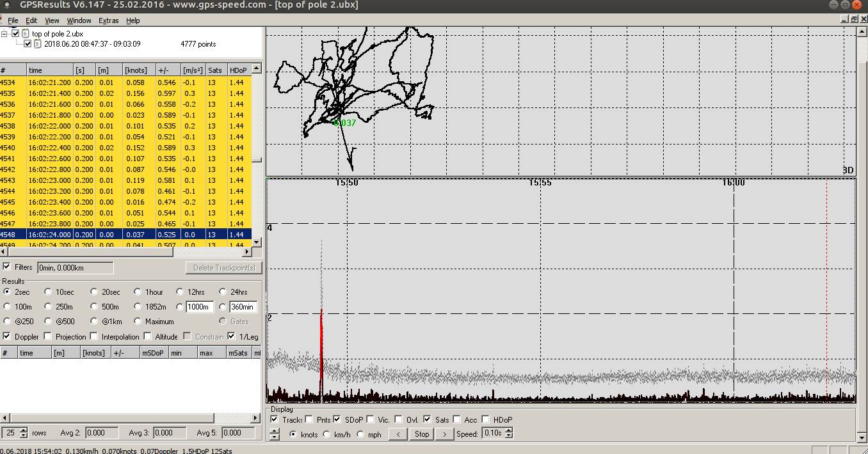Adjust the playback Speed spinner

[x=508, y=434]
